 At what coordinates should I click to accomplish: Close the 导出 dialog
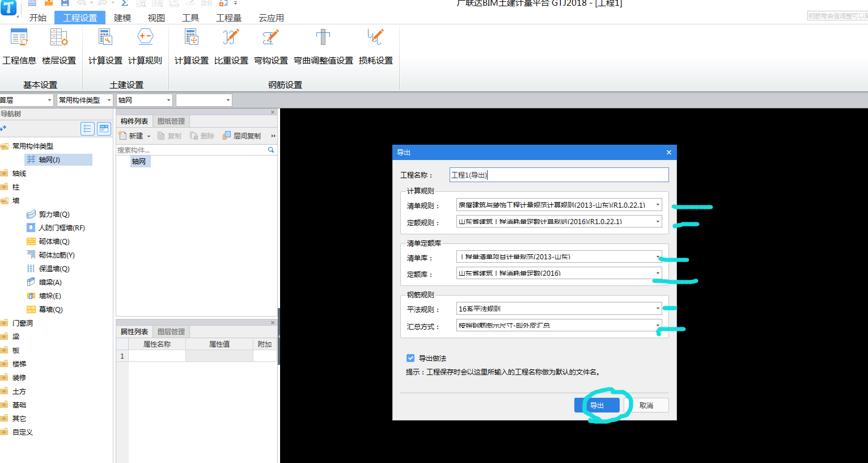669,152
